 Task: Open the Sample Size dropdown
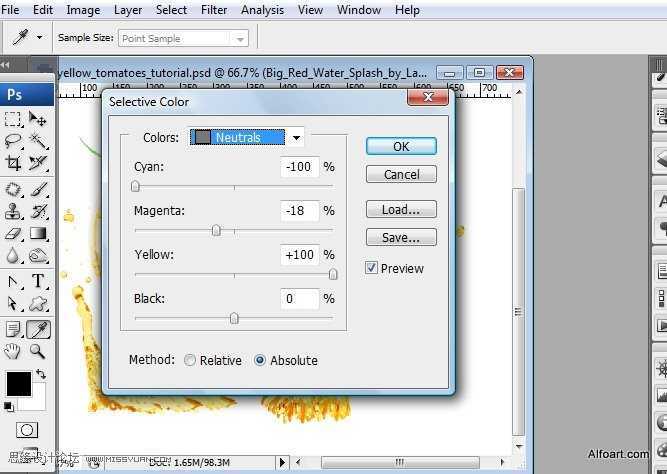pos(183,38)
